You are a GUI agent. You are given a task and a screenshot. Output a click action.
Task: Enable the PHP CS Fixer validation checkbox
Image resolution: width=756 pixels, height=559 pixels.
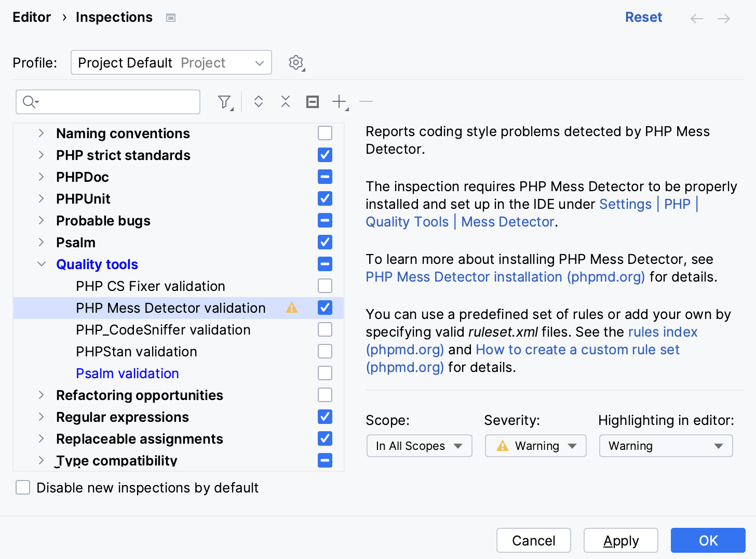(x=325, y=286)
